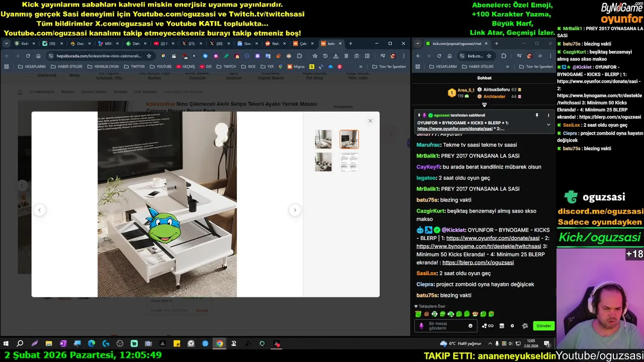The width and height of the screenshot is (644, 362).
Task: Open the bynogame.com destekle link
Action: click(478, 246)
